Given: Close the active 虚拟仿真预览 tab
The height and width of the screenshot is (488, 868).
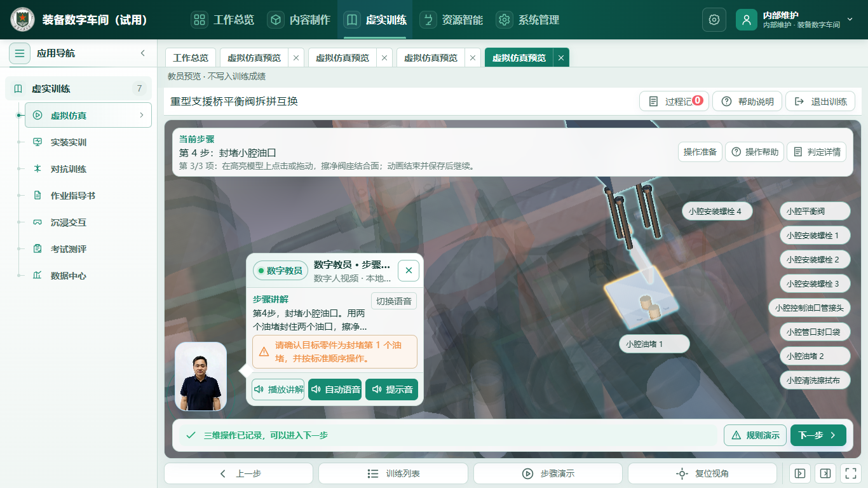Looking at the screenshot, I should tap(561, 58).
